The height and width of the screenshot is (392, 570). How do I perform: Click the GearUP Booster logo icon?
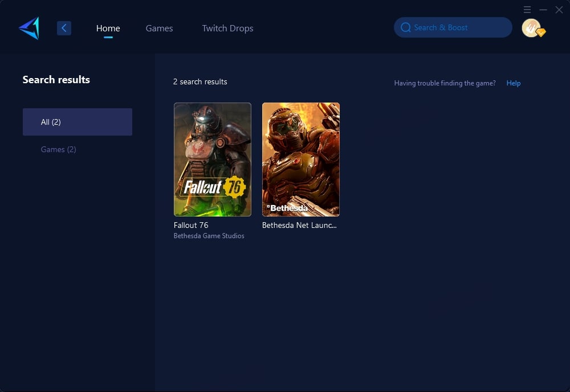click(x=29, y=28)
